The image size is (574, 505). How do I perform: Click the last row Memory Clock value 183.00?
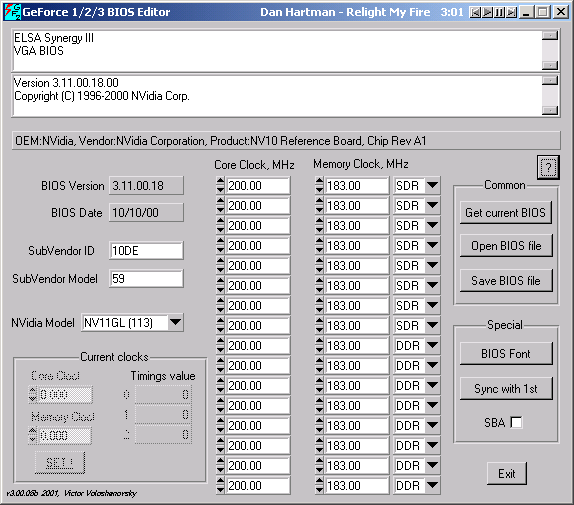[x=357, y=486]
